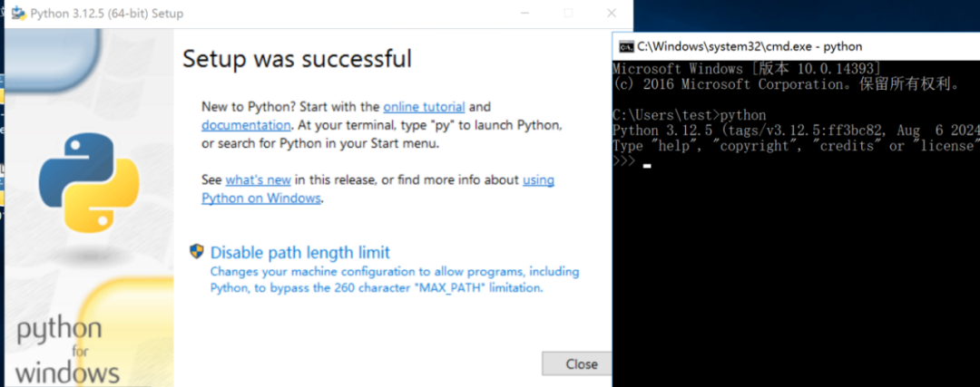Click the "Microsoft Windows [版本 10.0.14393]" line
Viewport: 980px width, 387px height.
click(747, 68)
